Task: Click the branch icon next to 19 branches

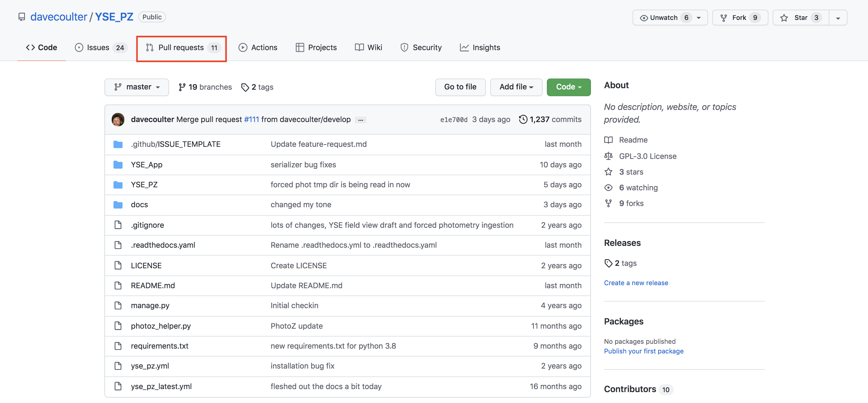Action: click(x=182, y=87)
